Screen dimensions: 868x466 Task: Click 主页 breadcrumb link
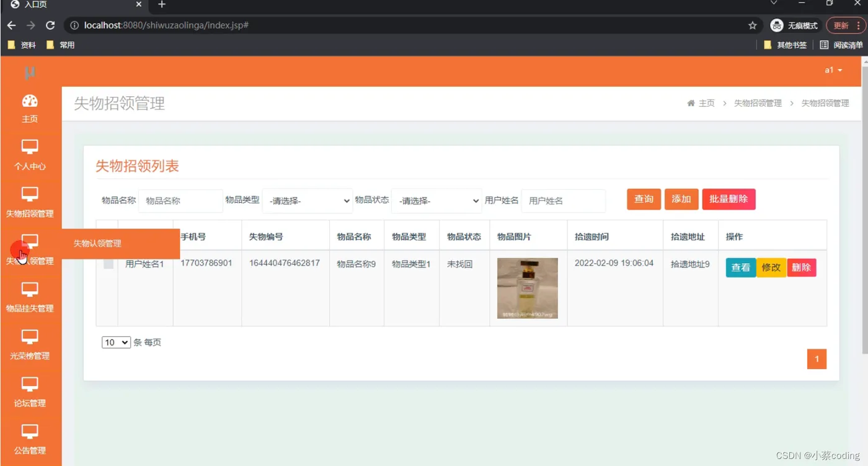707,103
